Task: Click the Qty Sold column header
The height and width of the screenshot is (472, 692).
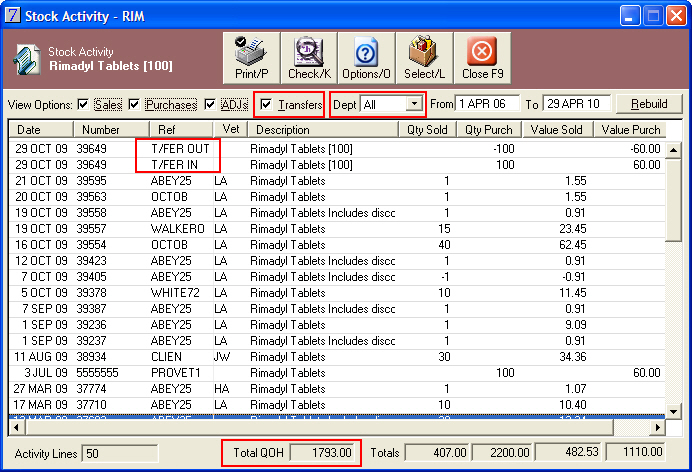Action: (427, 130)
